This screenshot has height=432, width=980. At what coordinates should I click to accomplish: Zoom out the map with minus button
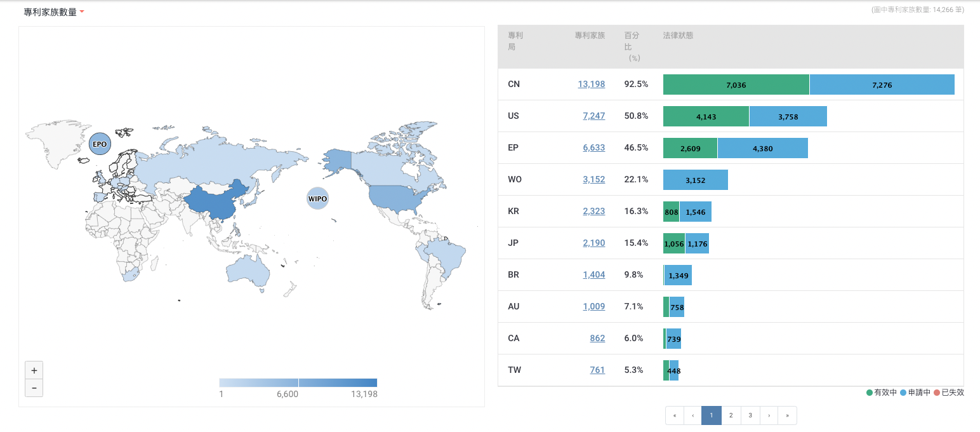click(34, 388)
